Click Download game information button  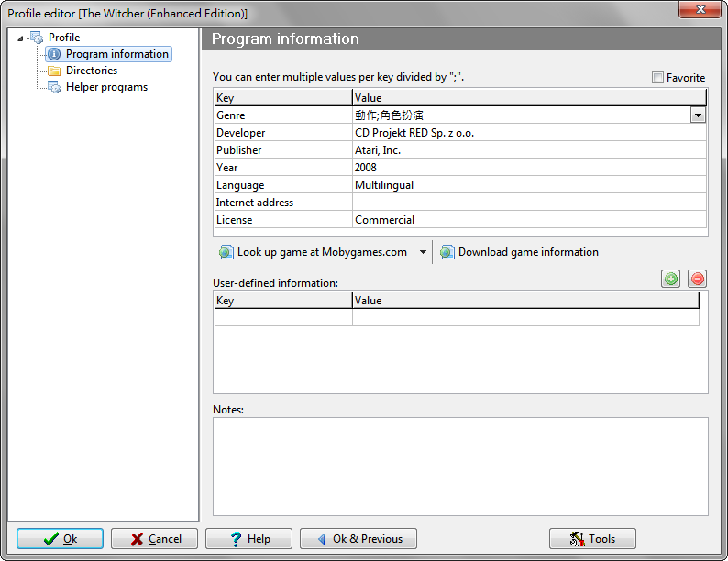pos(519,252)
